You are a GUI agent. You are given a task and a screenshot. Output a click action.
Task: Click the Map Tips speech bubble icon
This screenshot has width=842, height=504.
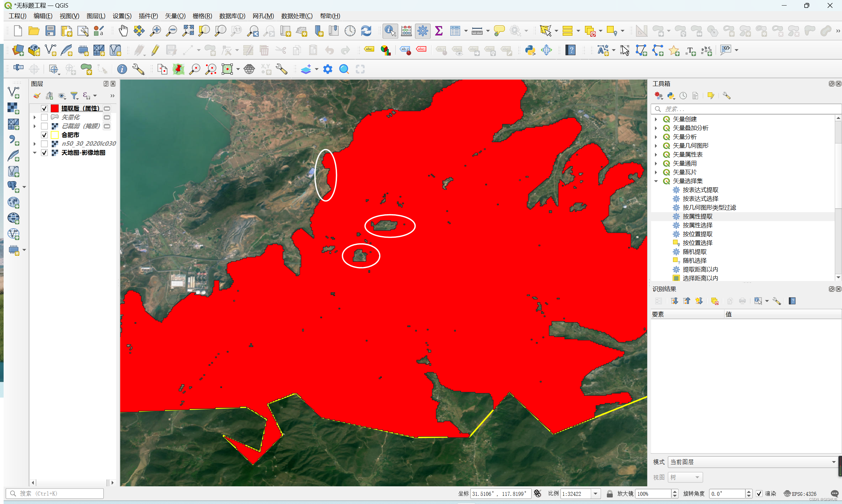pyautogui.click(x=499, y=31)
